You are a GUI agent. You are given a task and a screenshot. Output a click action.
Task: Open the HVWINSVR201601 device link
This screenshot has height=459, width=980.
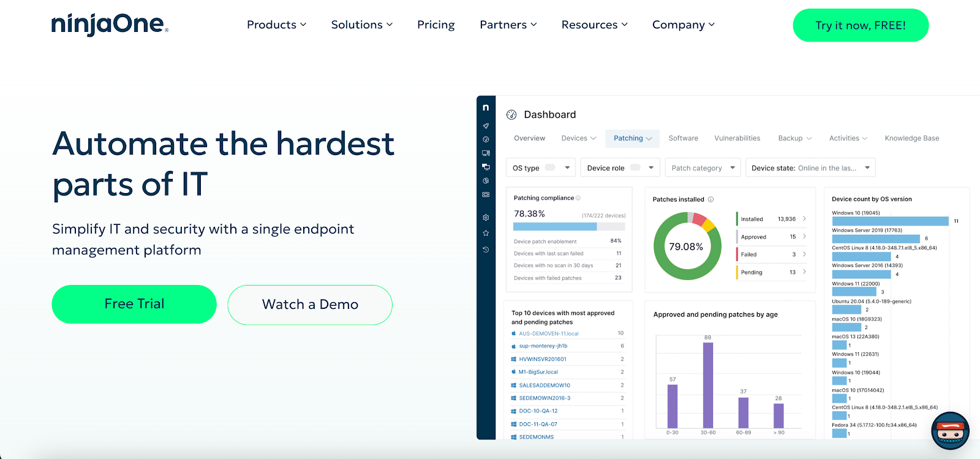[543, 359]
